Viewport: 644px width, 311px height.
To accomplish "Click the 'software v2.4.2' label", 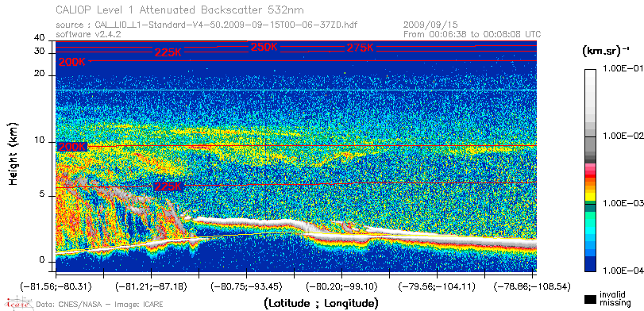I will [88, 34].
